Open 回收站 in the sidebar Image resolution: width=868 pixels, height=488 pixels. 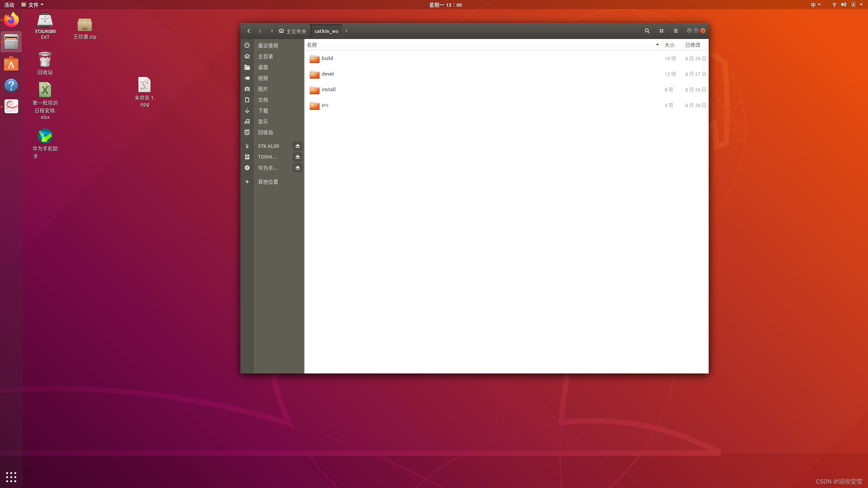click(265, 133)
